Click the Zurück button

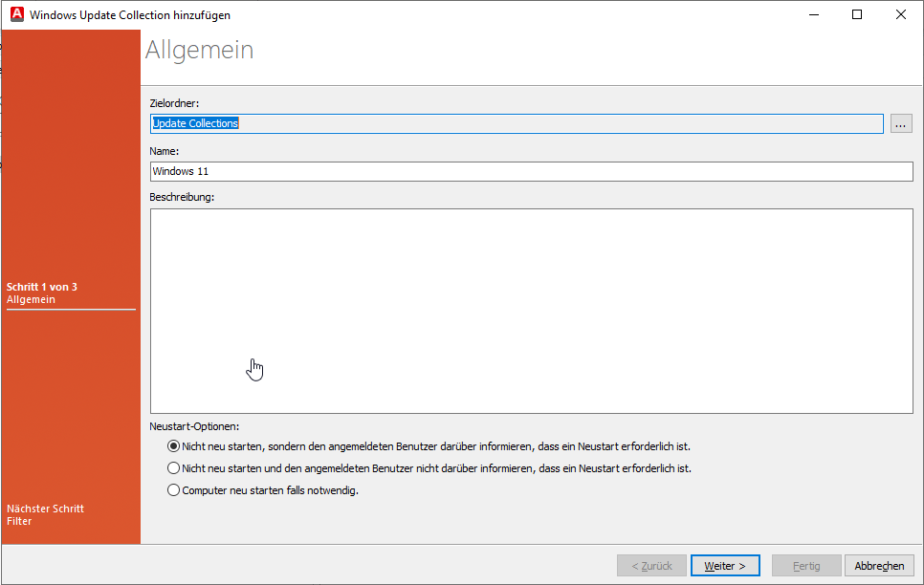click(x=651, y=565)
